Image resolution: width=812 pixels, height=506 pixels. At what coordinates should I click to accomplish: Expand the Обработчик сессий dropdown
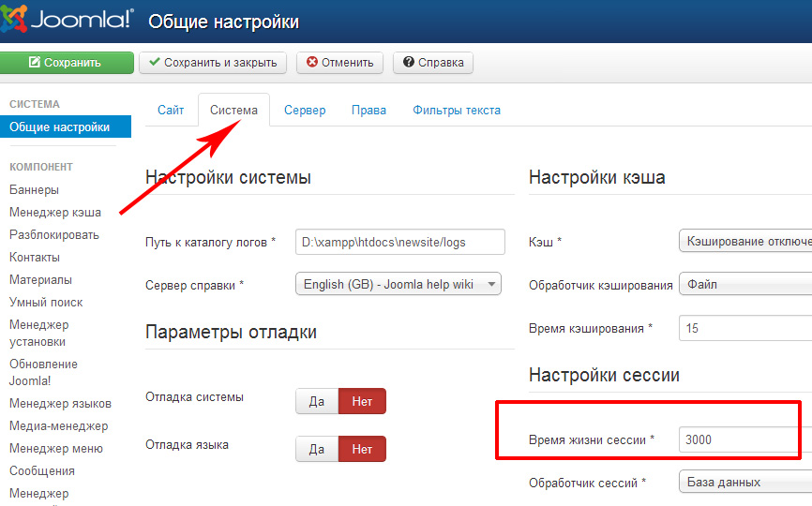click(744, 482)
